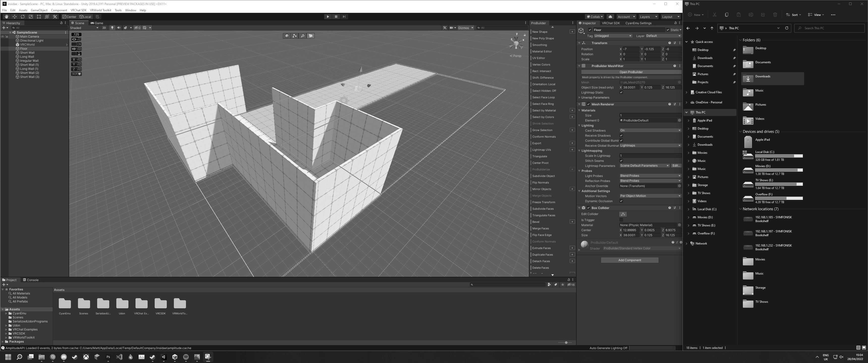Switch to the Console tab
This screenshot has height=363, width=868.
(x=31, y=280)
